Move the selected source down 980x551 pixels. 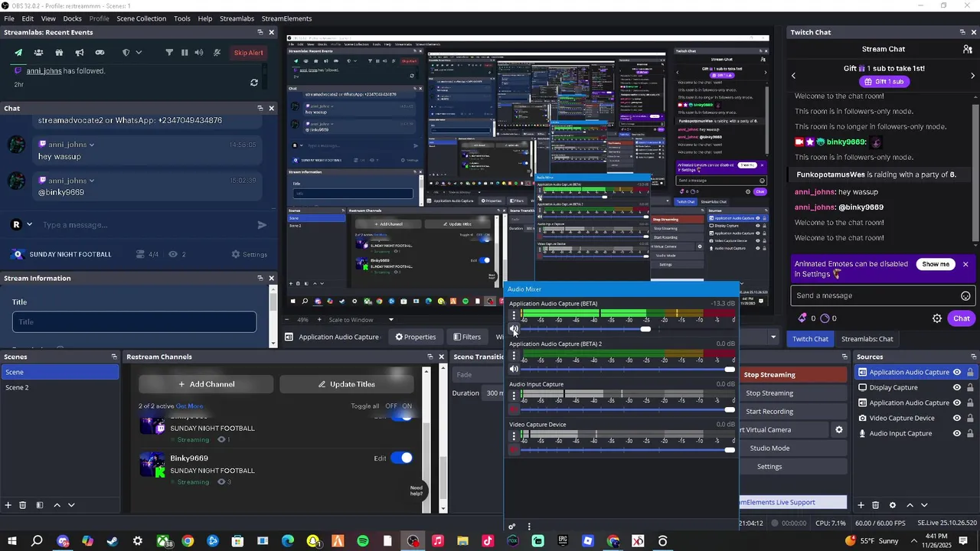924,505
